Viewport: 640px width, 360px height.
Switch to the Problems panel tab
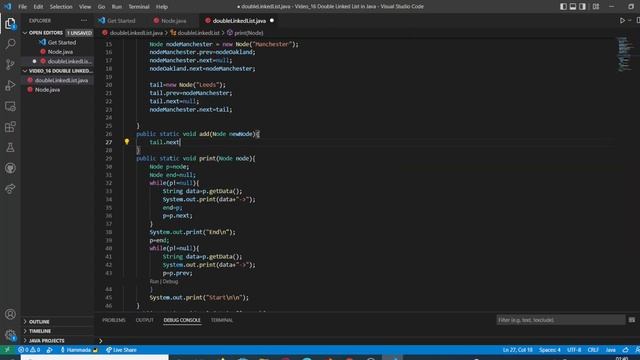[114, 320]
